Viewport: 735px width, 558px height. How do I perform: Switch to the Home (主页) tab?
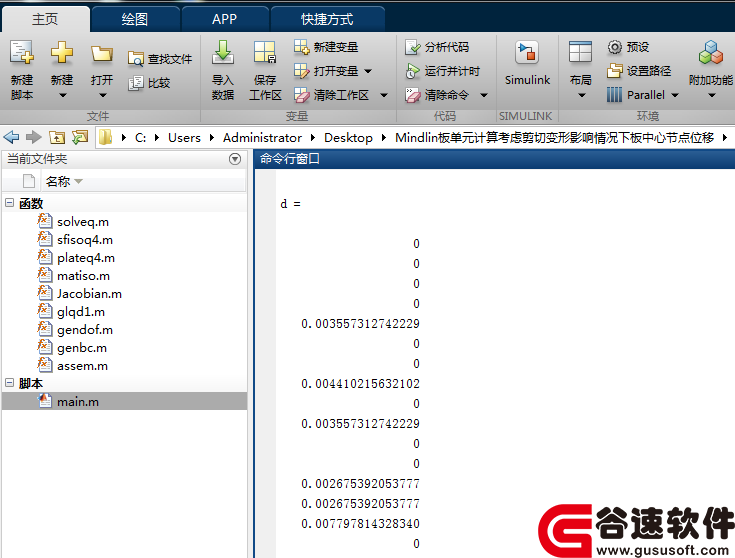point(45,19)
